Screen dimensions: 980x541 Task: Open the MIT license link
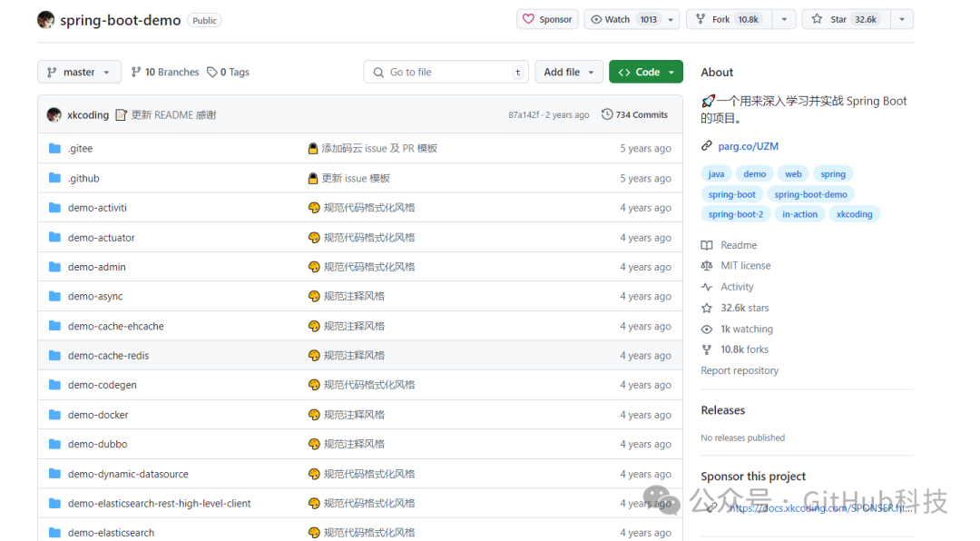(x=746, y=266)
